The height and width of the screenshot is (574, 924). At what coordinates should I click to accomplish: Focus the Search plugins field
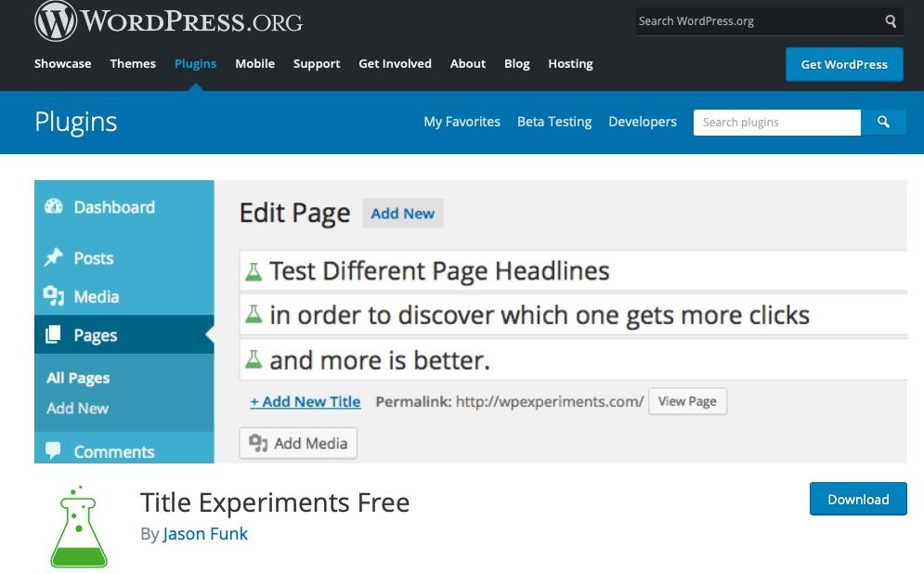pyautogui.click(x=776, y=122)
